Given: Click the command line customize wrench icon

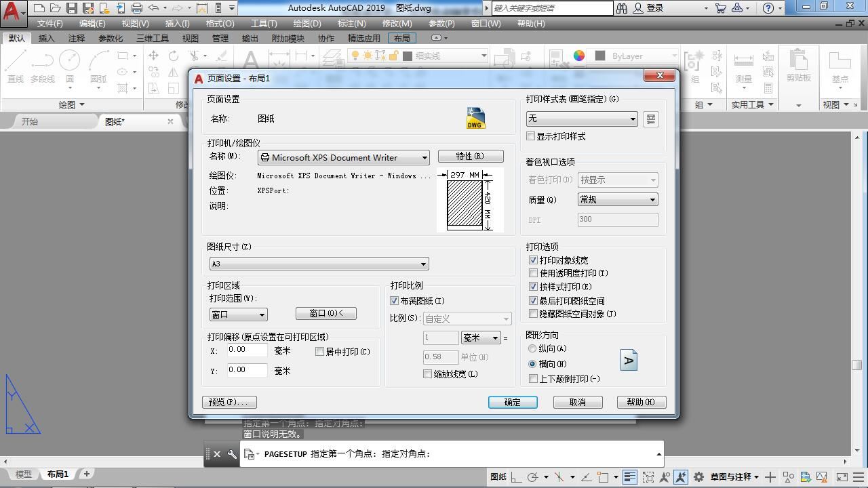Looking at the screenshot, I should [x=232, y=454].
